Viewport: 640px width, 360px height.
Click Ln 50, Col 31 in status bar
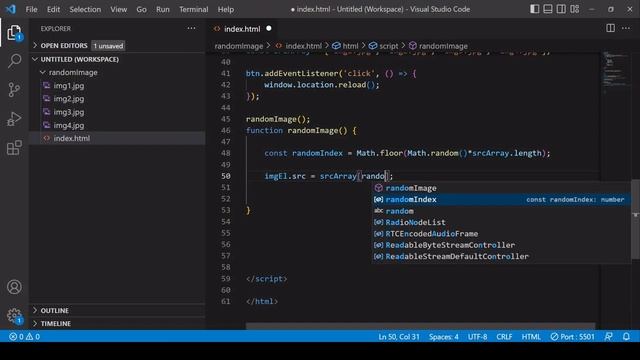coord(399,337)
